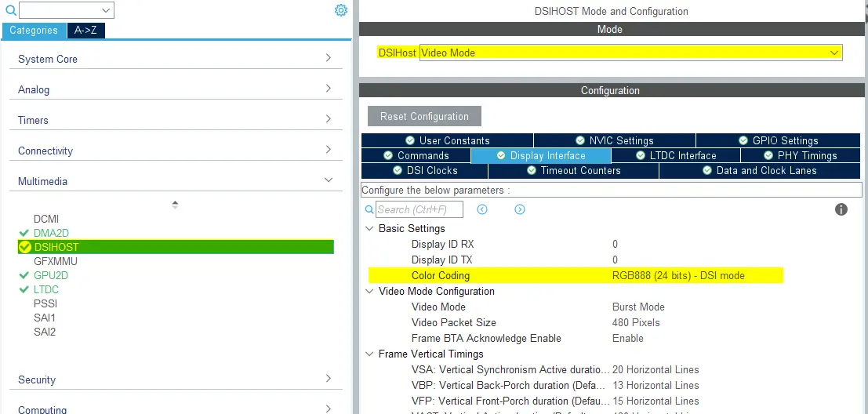Open the top-left search combo box
The height and width of the screenshot is (414, 868).
(x=67, y=10)
